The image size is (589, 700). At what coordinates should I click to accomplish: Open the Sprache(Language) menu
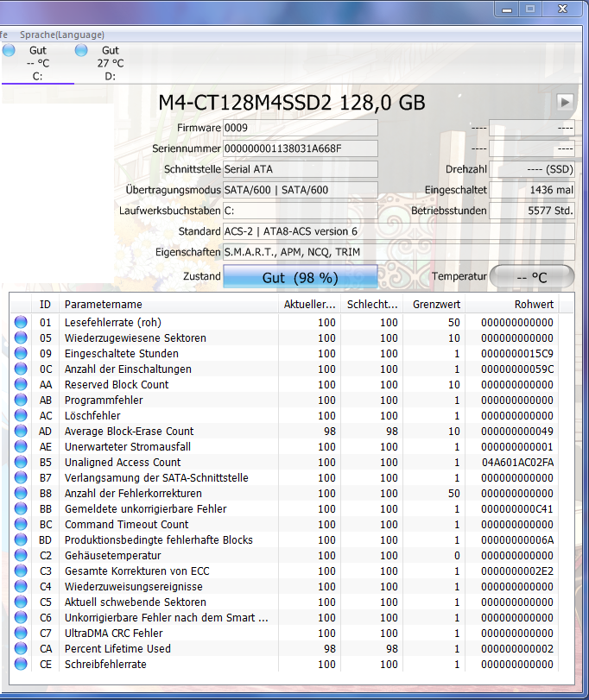tap(62, 35)
